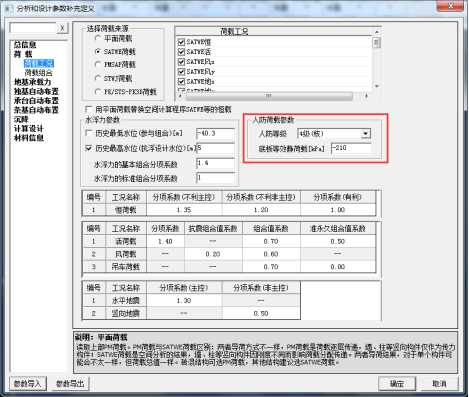Clear the search box with the X button
Screen dimensions: 469x397
click(62, 28)
